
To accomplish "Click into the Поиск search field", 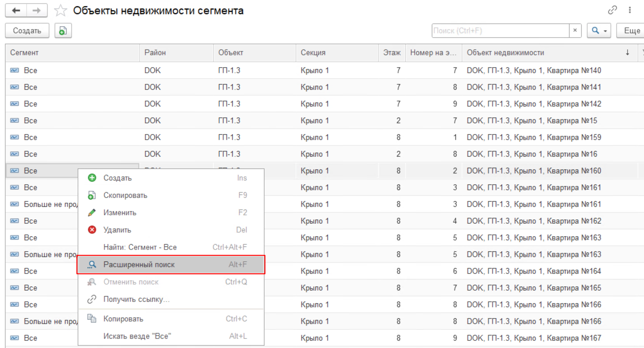I will [x=500, y=30].
